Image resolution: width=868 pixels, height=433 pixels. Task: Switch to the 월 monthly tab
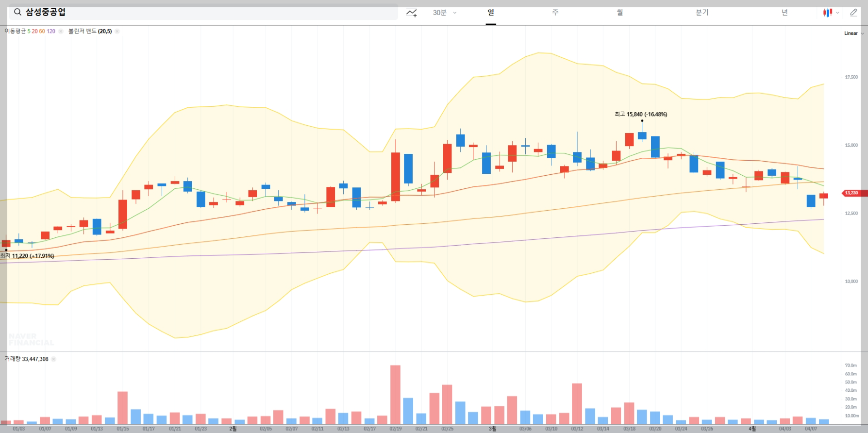620,13
